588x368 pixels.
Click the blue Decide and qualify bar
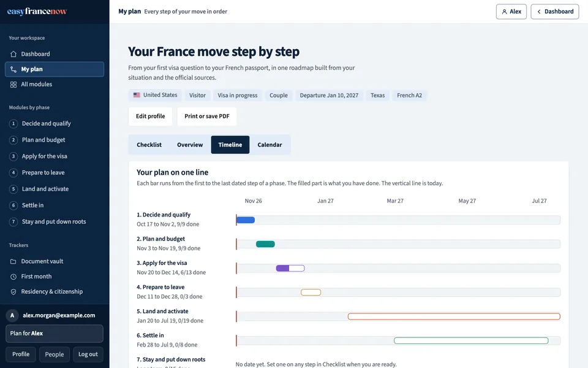pos(246,220)
